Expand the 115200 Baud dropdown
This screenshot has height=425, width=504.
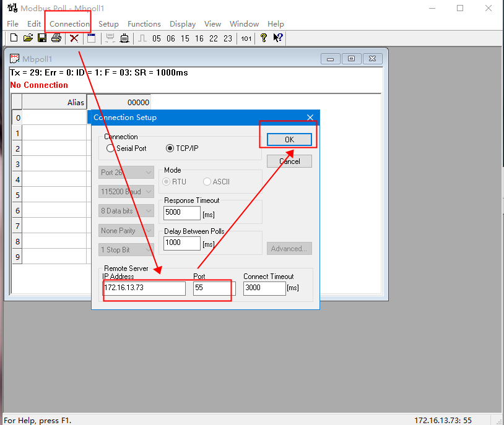click(x=126, y=192)
